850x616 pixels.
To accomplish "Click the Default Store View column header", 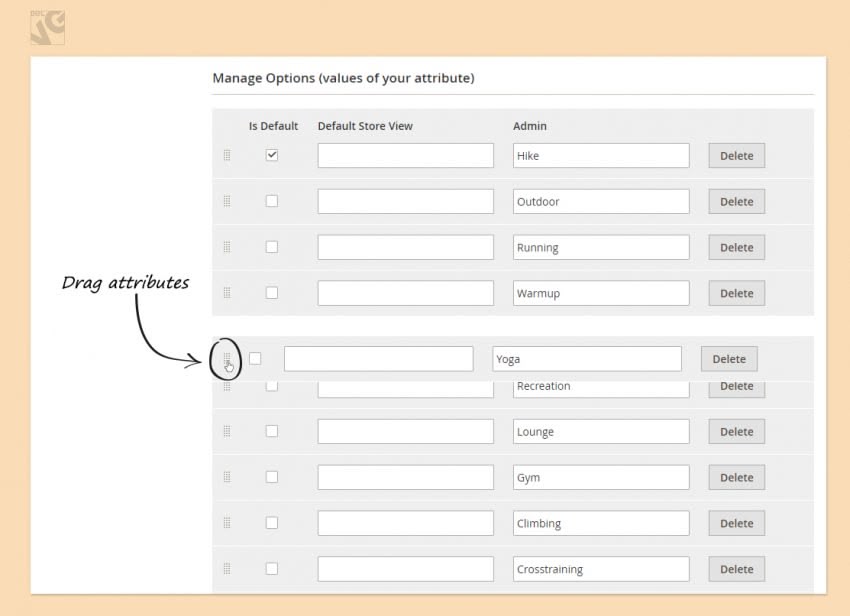I will (365, 126).
